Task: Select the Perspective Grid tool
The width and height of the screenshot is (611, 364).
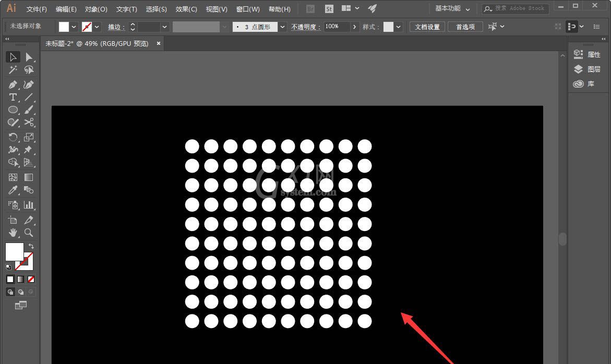Action: tap(29, 162)
